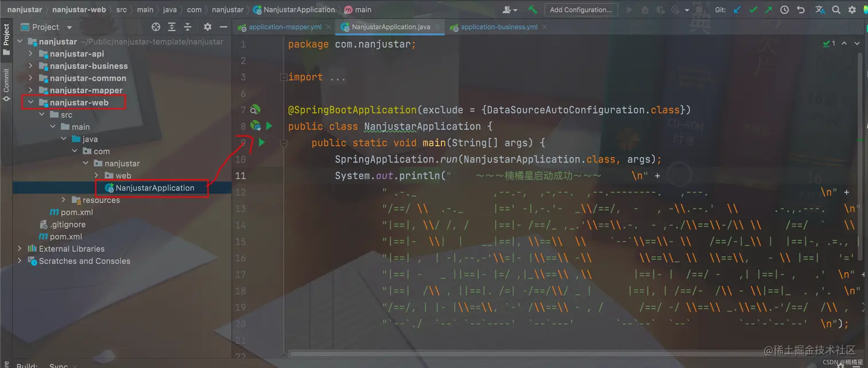
Task: Click Collapse All in Project panel
Action: tap(188, 27)
